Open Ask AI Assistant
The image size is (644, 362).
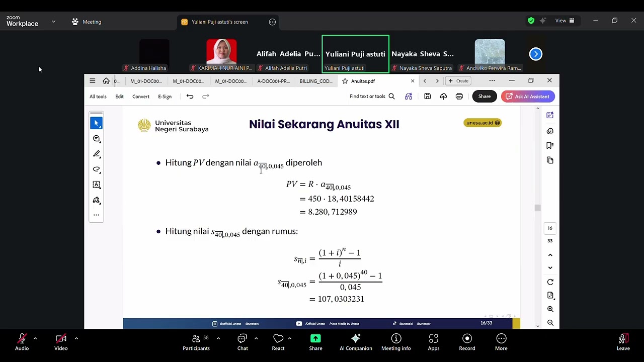pyautogui.click(x=527, y=97)
